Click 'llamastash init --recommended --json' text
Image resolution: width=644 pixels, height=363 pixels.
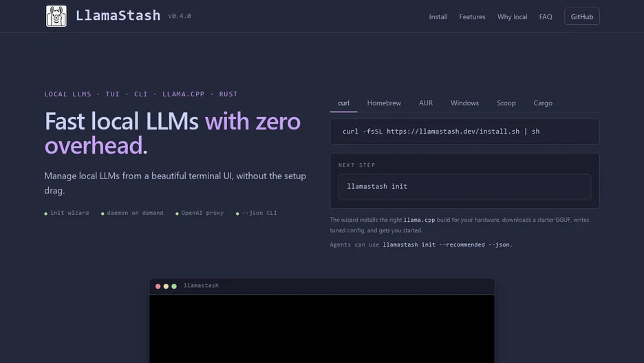[446, 245]
